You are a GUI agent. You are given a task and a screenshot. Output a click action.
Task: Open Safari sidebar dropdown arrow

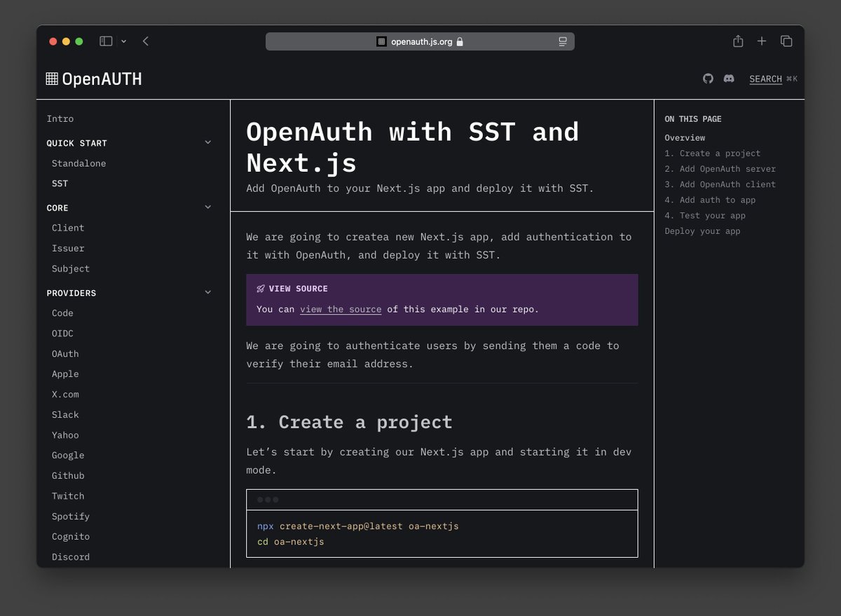124,41
